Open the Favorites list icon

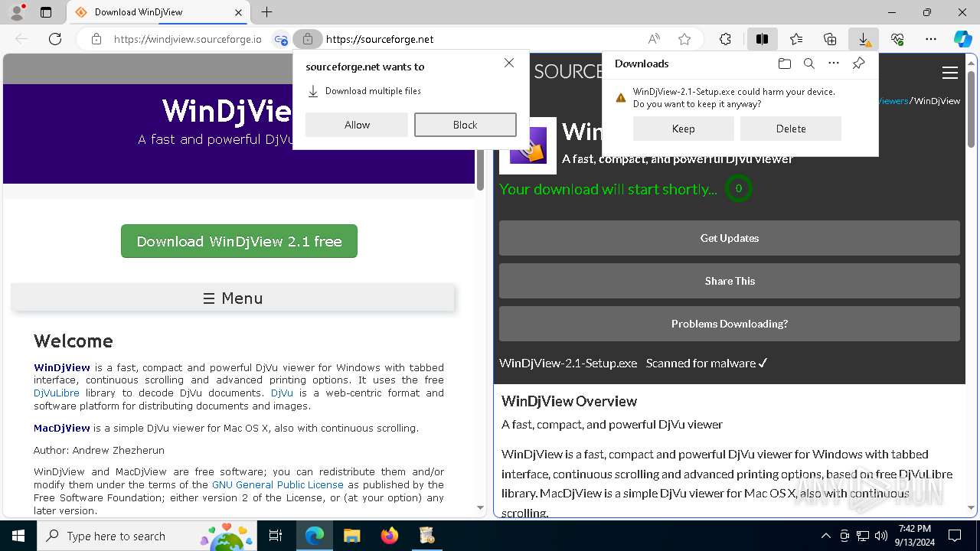(x=796, y=39)
